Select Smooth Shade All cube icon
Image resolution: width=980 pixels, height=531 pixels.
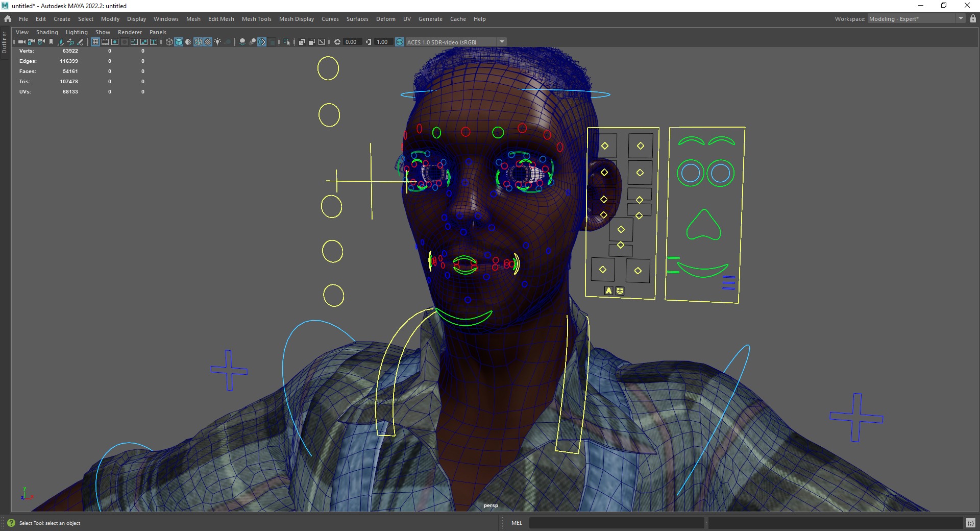pos(179,42)
